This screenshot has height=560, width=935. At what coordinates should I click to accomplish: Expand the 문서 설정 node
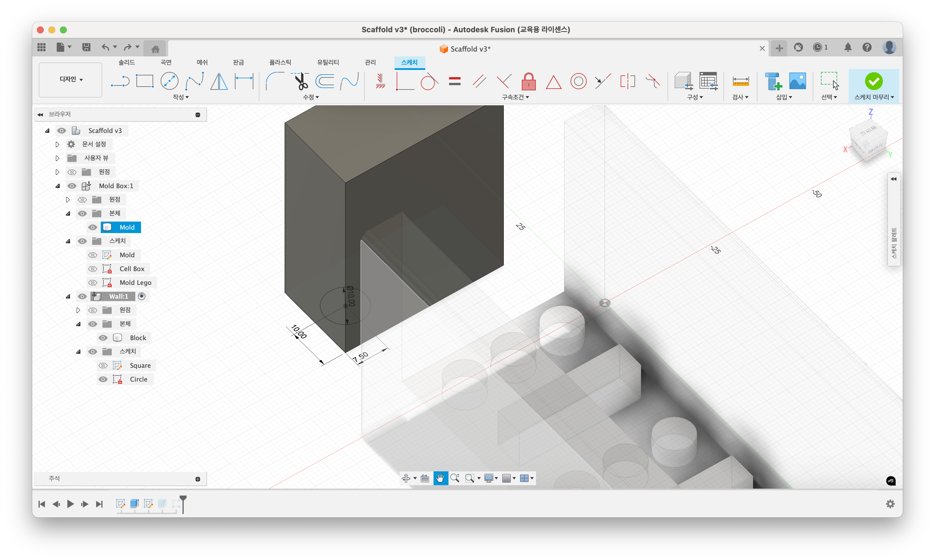click(57, 144)
